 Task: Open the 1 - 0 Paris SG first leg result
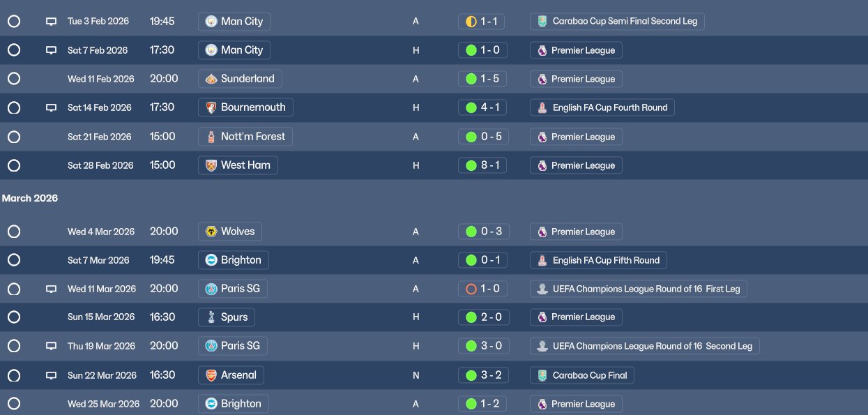pos(489,289)
